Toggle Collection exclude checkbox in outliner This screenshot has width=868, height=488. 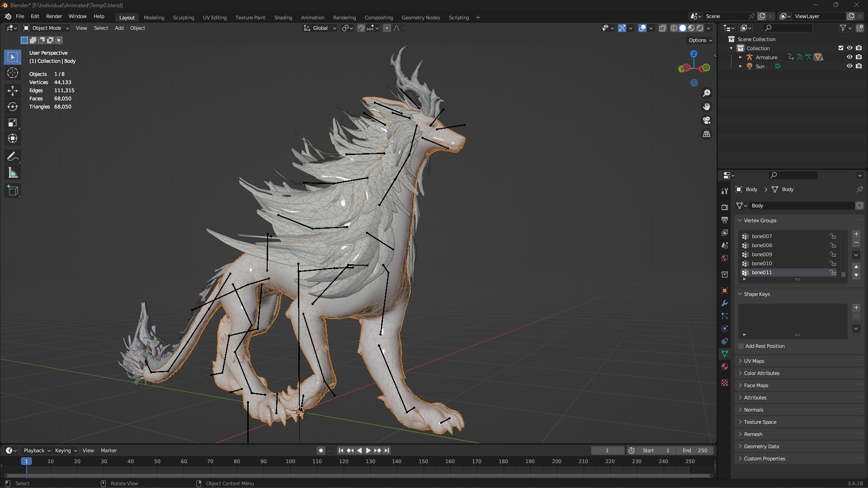841,48
